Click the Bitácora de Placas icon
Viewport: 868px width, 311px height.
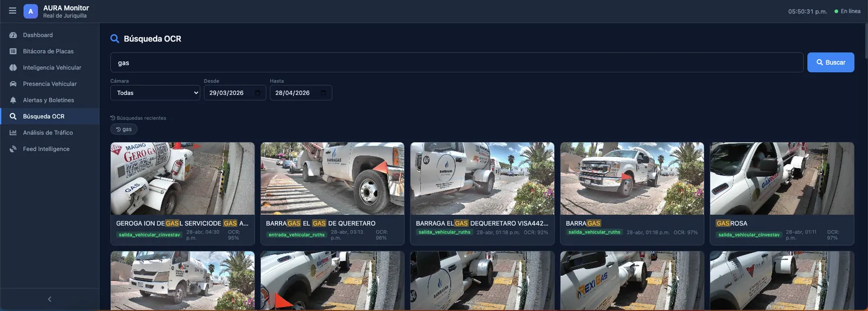[13, 52]
